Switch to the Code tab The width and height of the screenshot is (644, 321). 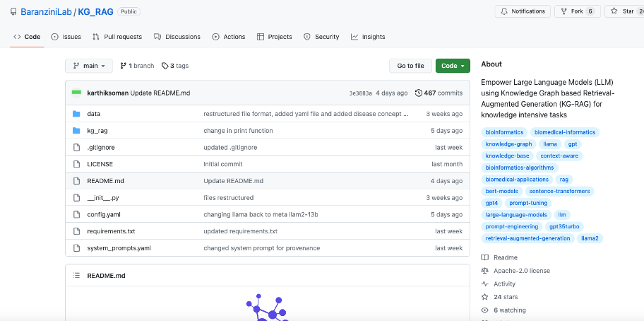(x=27, y=37)
